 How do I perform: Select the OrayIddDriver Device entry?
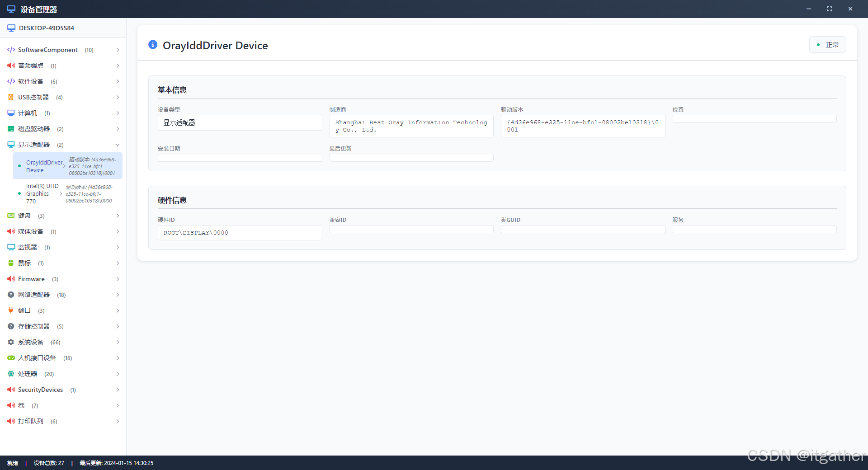pyautogui.click(x=68, y=166)
